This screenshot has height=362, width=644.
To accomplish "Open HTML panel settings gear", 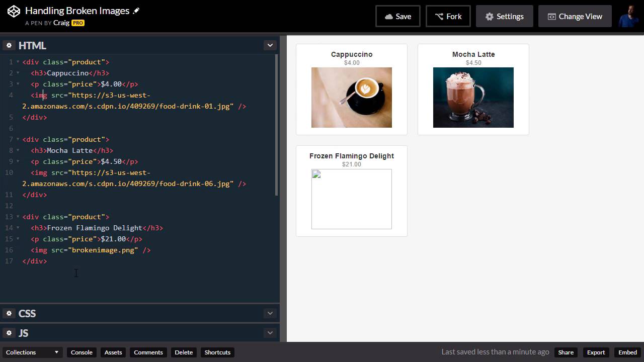I will pyautogui.click(x=9, y=45).
